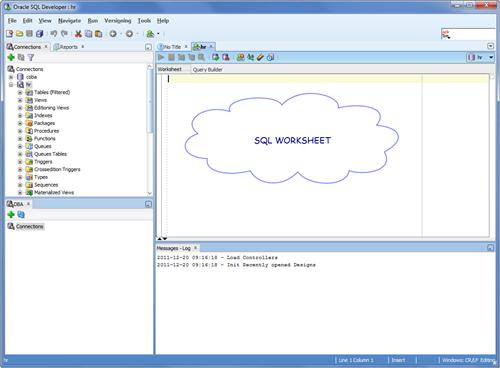Click the Redo arrow icon
Image resolution: width=500 pixels, height=368 pixels.
(65, 34)
